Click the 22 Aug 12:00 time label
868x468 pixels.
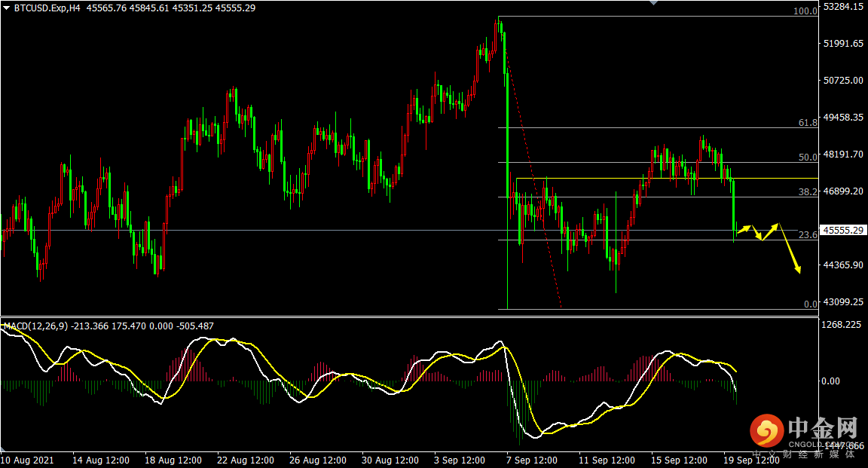click(245, 460)
